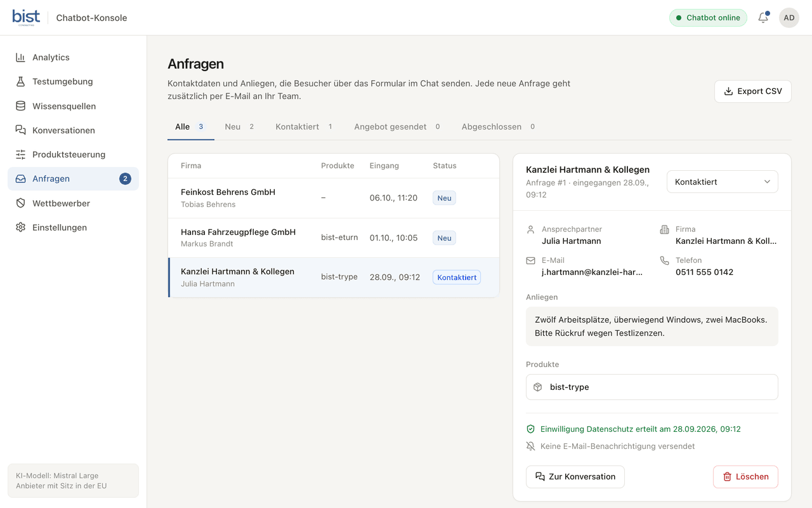Open the notifications bell icon

pos(763,18)
